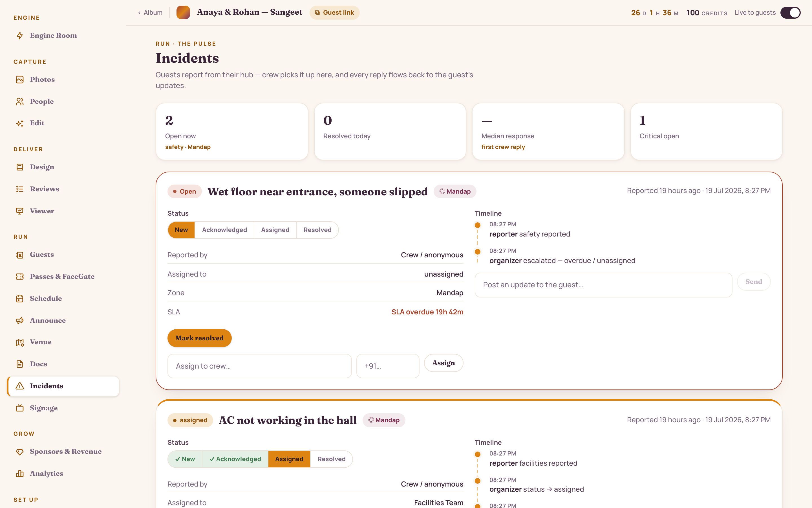Click '100 CREDITS' in header
Screen dimensions: 812x508
[707, 13]
